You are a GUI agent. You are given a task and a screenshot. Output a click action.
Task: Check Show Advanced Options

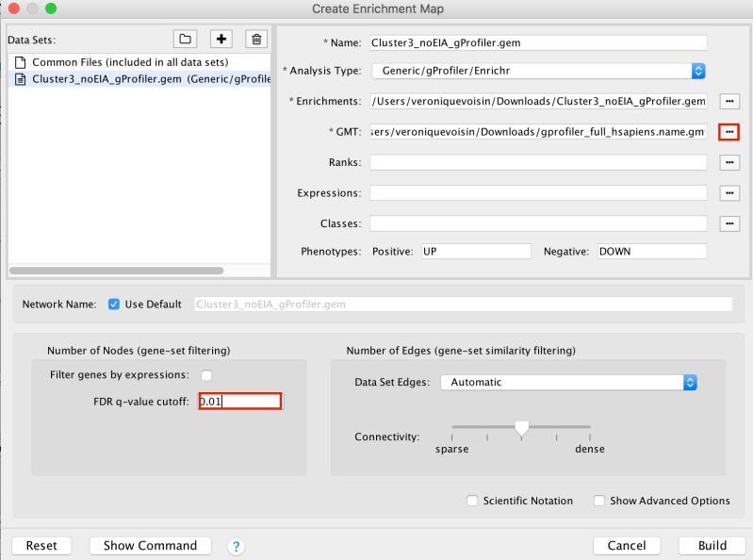click(599, 501)
